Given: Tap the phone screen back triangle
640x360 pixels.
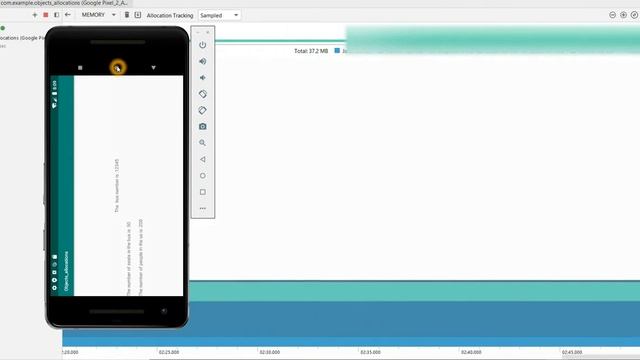Looking at the screenshot, I should 153,68.
